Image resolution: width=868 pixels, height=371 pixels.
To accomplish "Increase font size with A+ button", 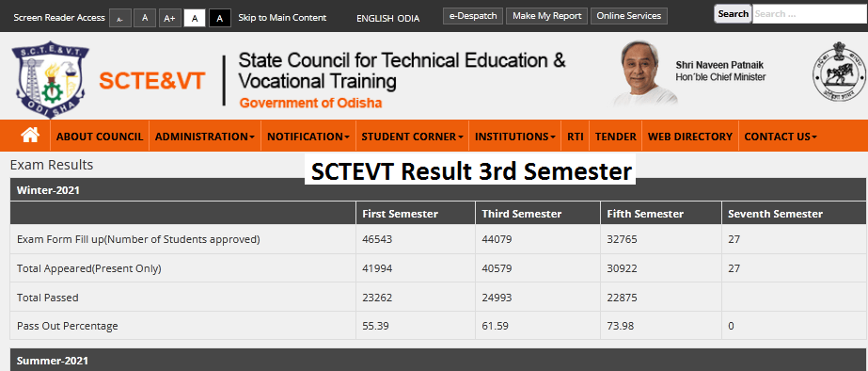I will [x=170, y=18].
